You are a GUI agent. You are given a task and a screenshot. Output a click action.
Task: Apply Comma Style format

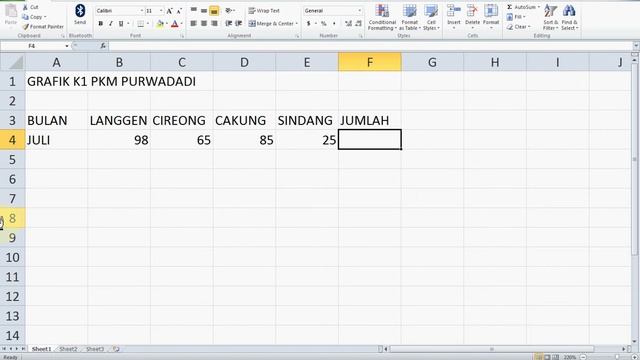(x=334, y=24)
